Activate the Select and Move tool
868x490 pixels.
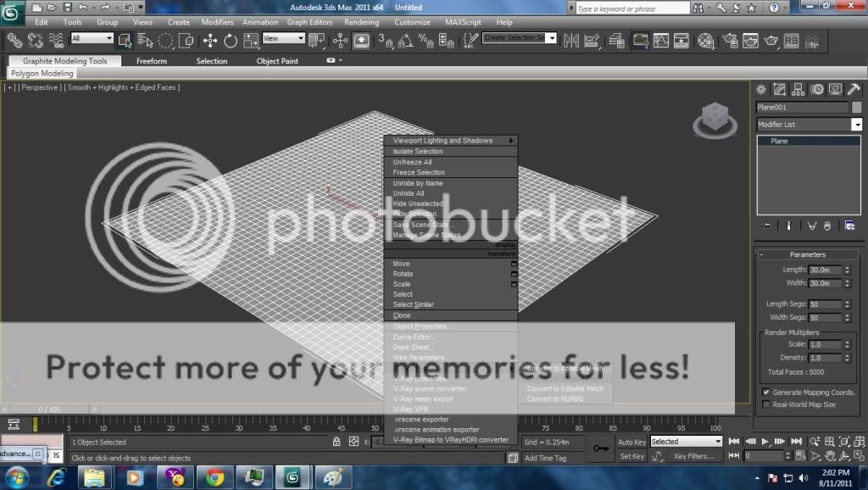click(210, 41)
